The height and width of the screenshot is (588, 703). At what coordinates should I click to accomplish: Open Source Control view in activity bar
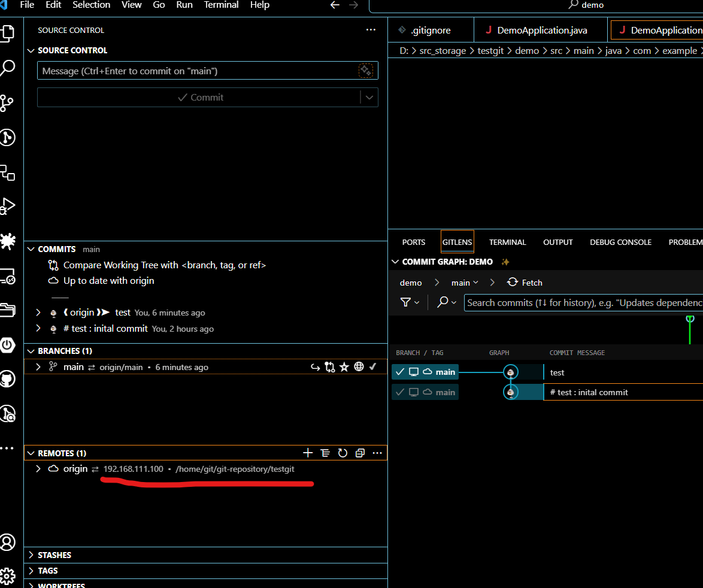tap(7, 103)
